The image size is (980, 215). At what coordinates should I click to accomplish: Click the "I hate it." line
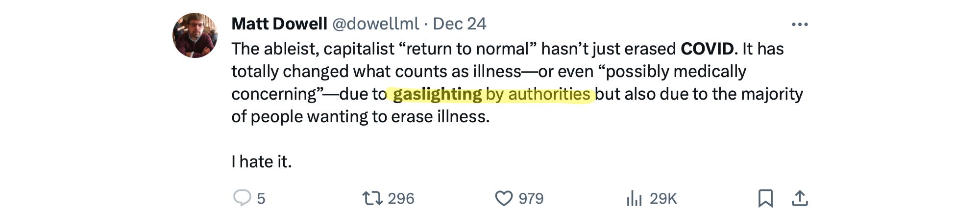pos(262,161)
